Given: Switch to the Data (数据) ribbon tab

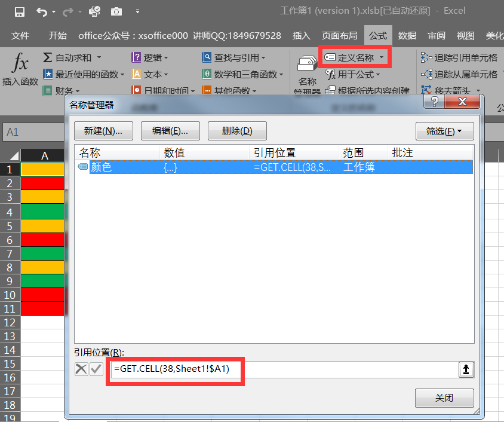Looking at the screenshot, I should point(407,35).
